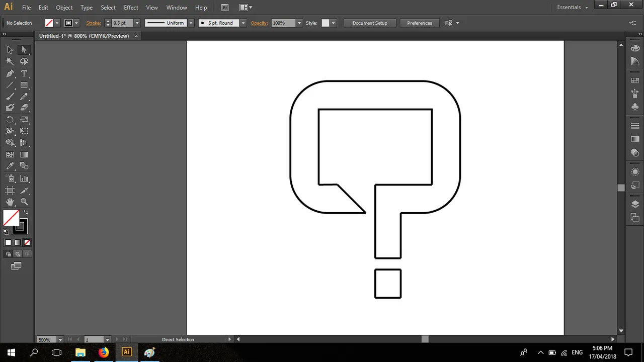Select the Pen tool
The height and width of the screenshot is (362, 644).
pyautogui.click(x=10, y=73)
